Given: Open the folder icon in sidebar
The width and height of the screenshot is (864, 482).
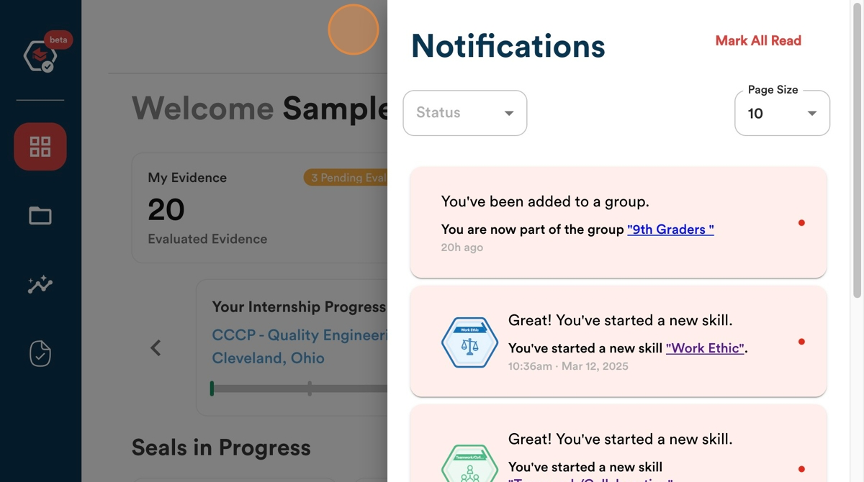Looking at the screenshot, I should coord(40,215).
